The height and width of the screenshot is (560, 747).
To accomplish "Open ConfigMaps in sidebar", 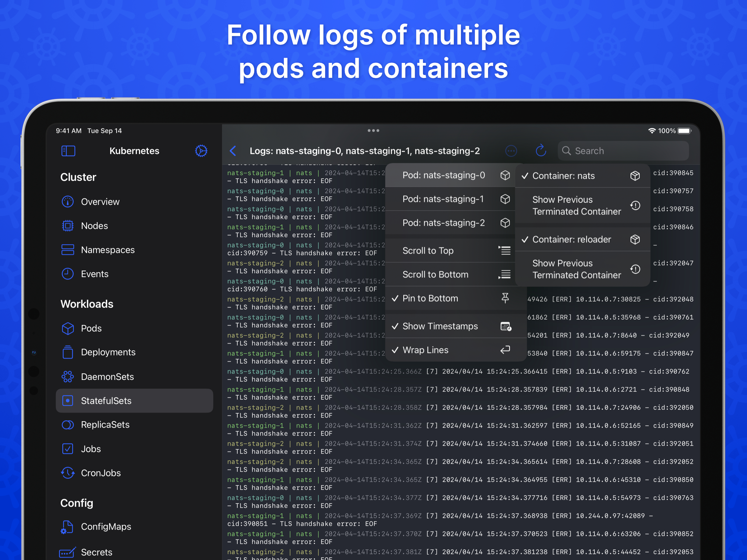I will (x=135, y=527).
